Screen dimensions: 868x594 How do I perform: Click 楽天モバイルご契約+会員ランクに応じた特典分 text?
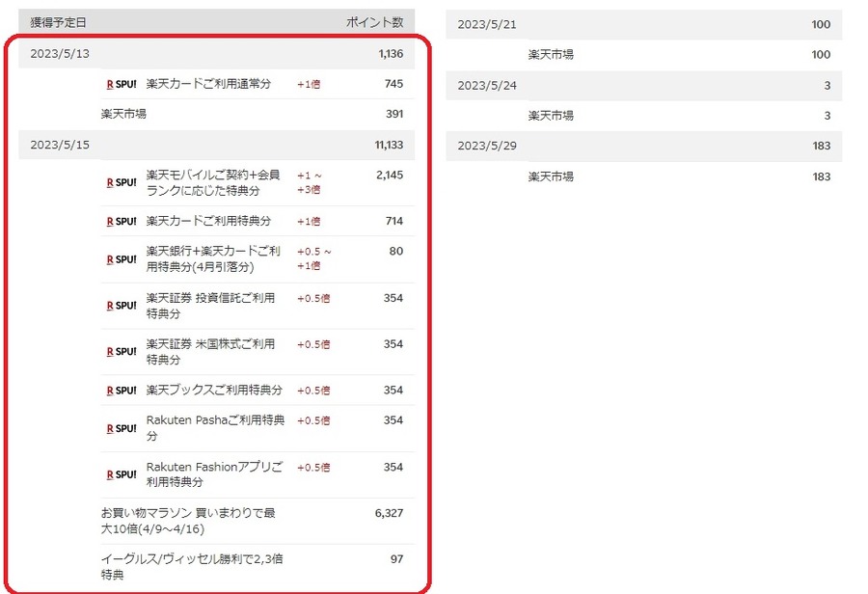click(x=213, y=182)
